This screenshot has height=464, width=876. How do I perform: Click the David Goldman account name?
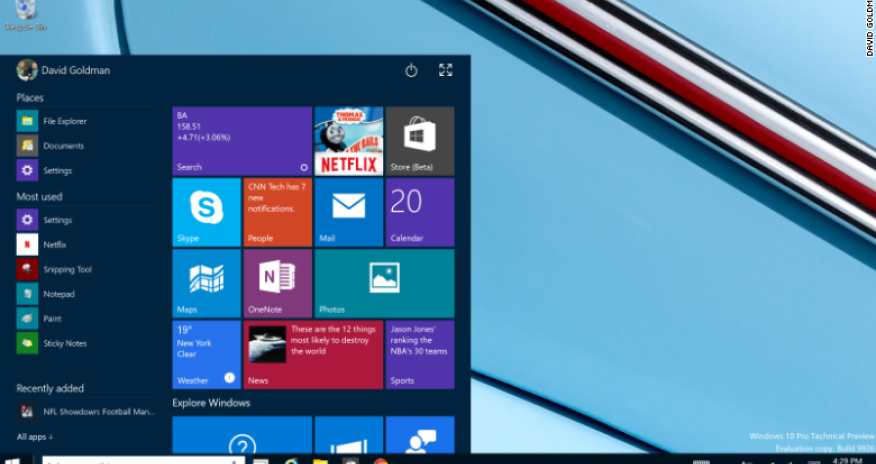point(75,70)
